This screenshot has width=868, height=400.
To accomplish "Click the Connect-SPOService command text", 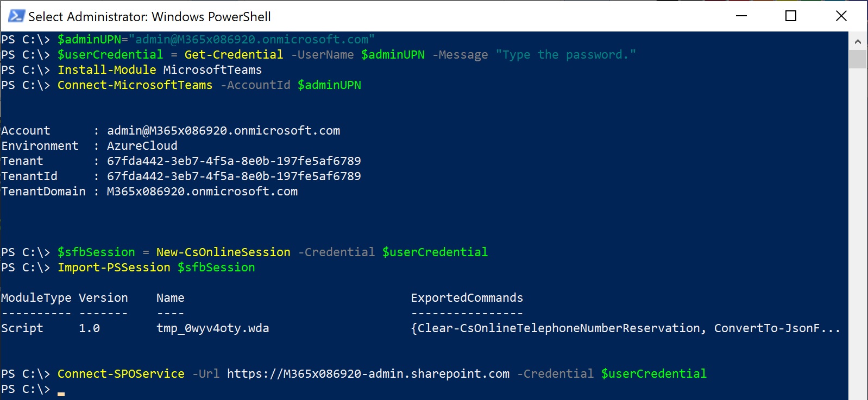I will 121,374.
